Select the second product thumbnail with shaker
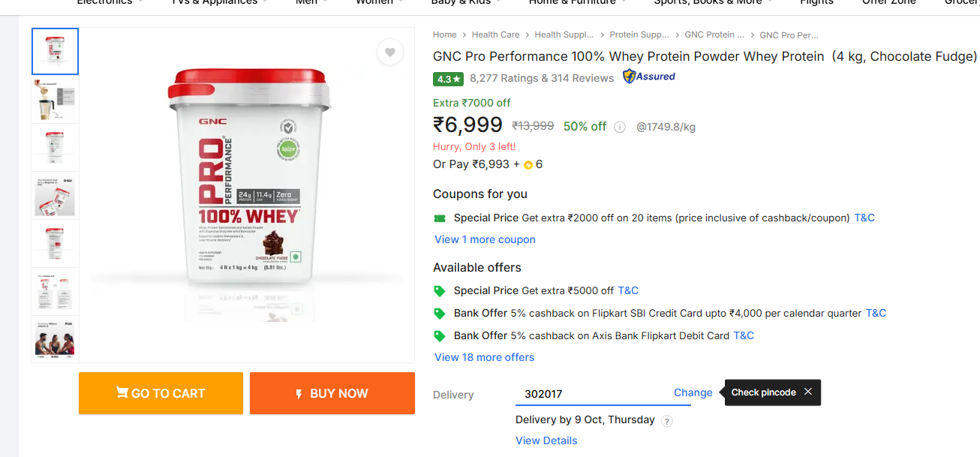 pos(55,100)
